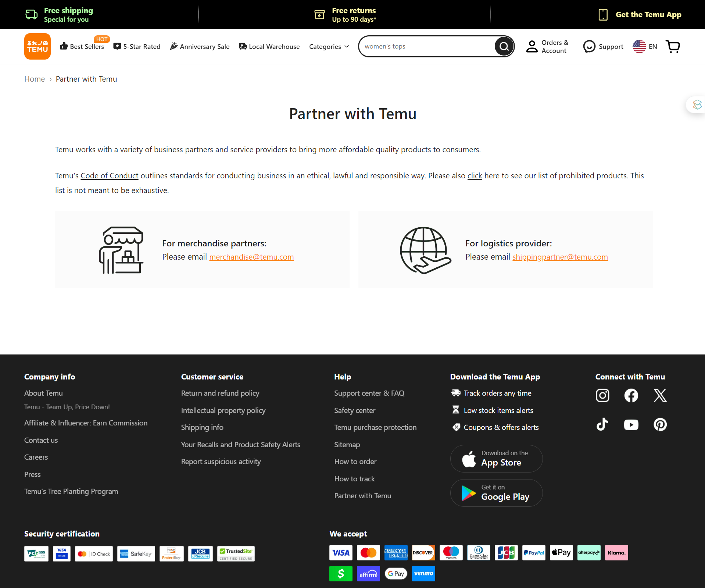Click the US flag language icon

click(639, 46)
